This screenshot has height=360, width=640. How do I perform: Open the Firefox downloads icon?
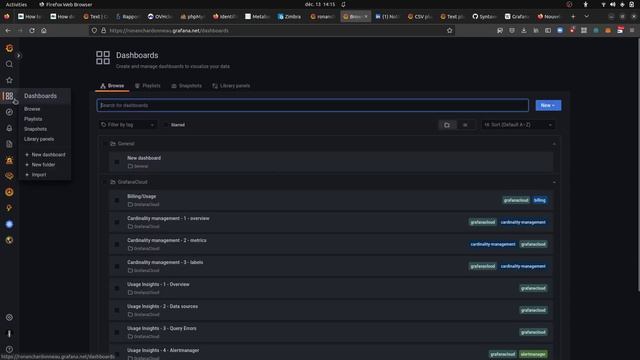click(x=524, y=31)
